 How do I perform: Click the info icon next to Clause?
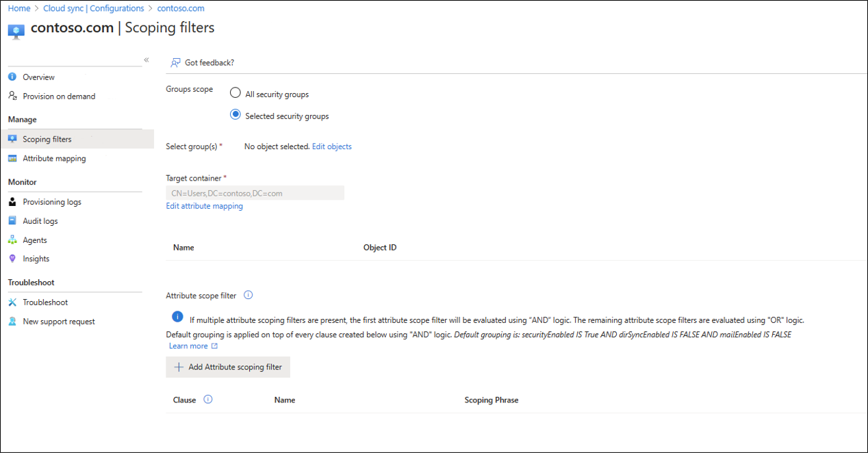click(x=208, y=400)
